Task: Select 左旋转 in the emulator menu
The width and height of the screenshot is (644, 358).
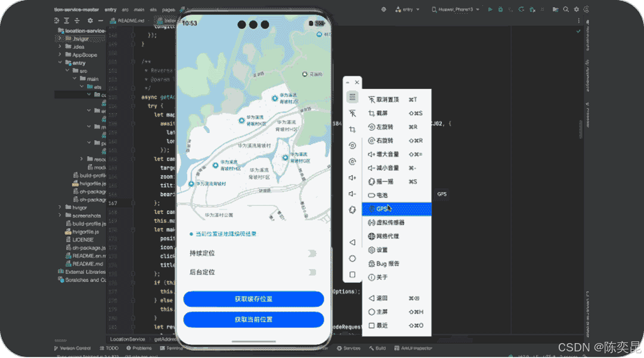Action: click(x=397, y=127)
